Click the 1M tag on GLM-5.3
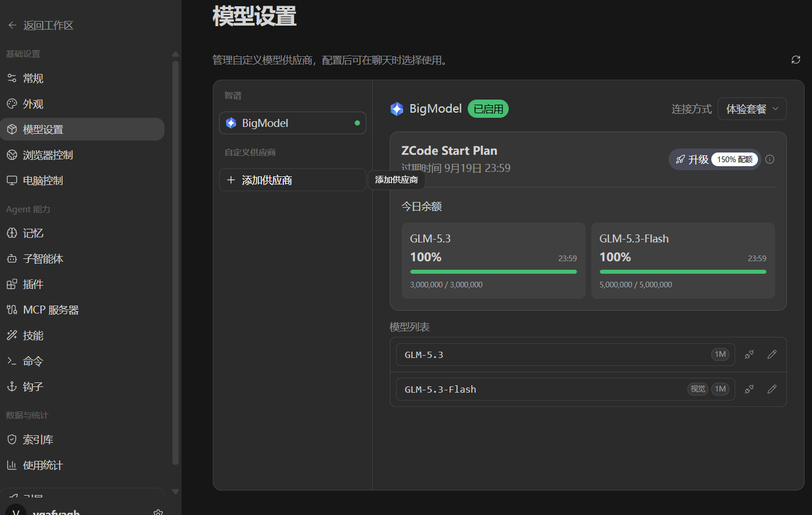812x515 pixels. point(720,355)
